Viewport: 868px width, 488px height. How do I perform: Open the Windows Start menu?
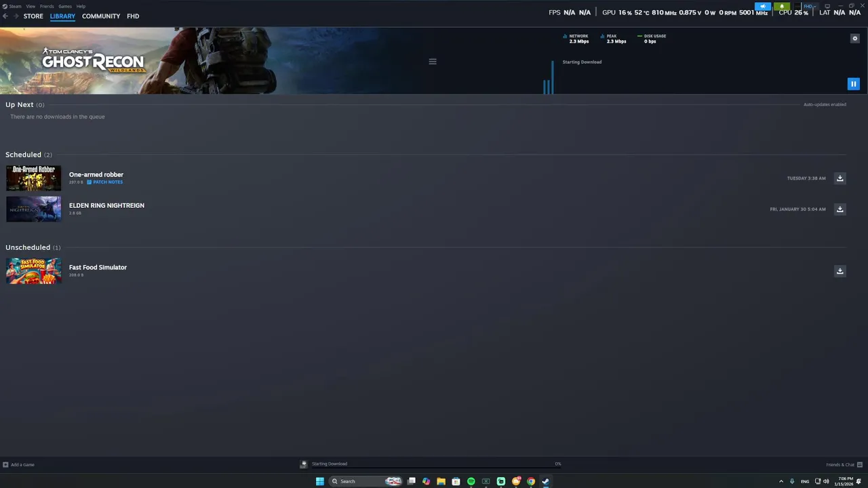point(320,481)
